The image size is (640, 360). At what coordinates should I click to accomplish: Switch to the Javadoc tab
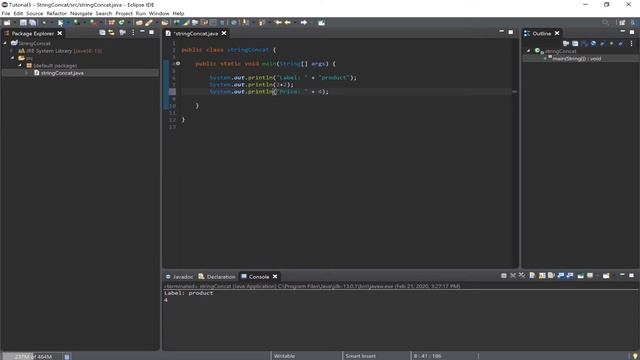[x=179, y=277]
